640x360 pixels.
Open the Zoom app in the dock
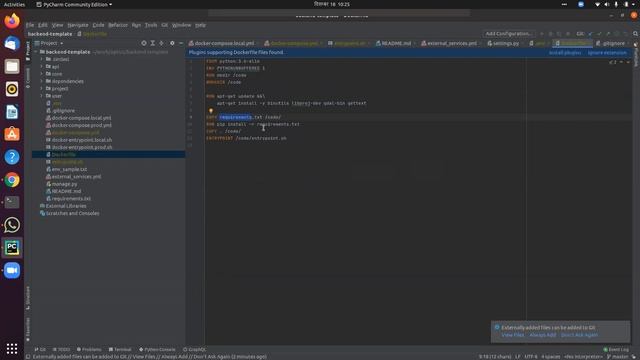coord(12,270)
